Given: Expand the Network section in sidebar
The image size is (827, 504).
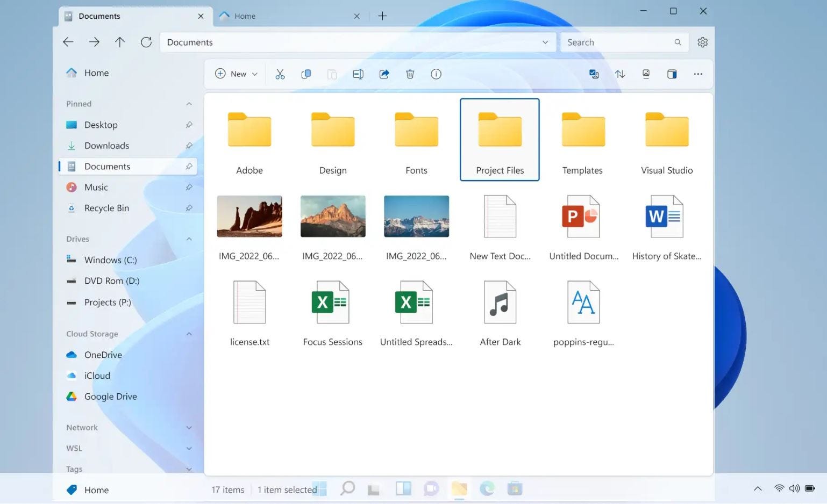Looking at the screenshot, I should 189,428.
